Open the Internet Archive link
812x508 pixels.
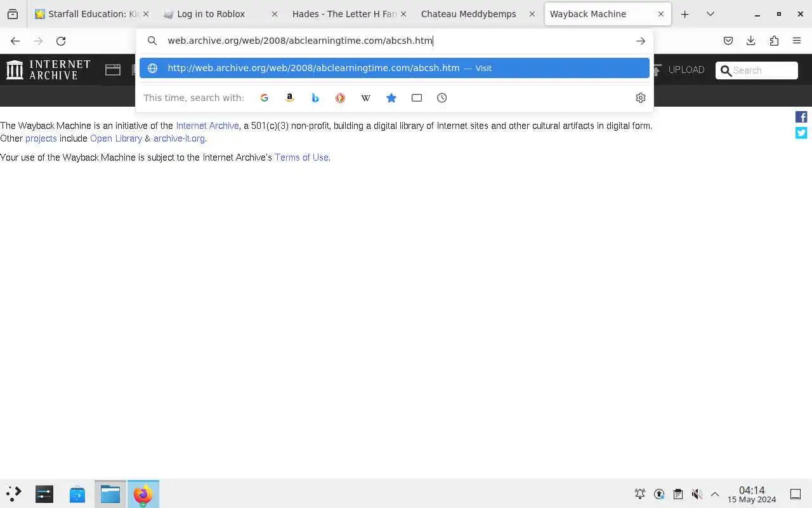click(x=207, y=126)
